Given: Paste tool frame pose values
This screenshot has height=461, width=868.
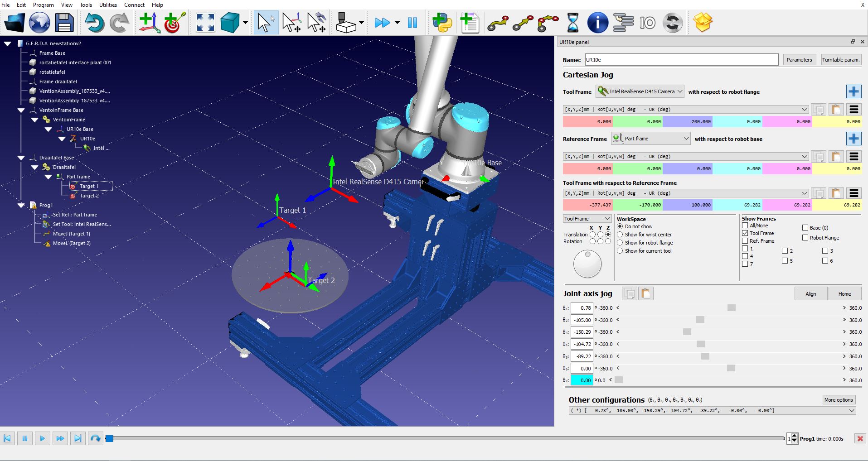Looking at the screenshot, I should (836, 109).
